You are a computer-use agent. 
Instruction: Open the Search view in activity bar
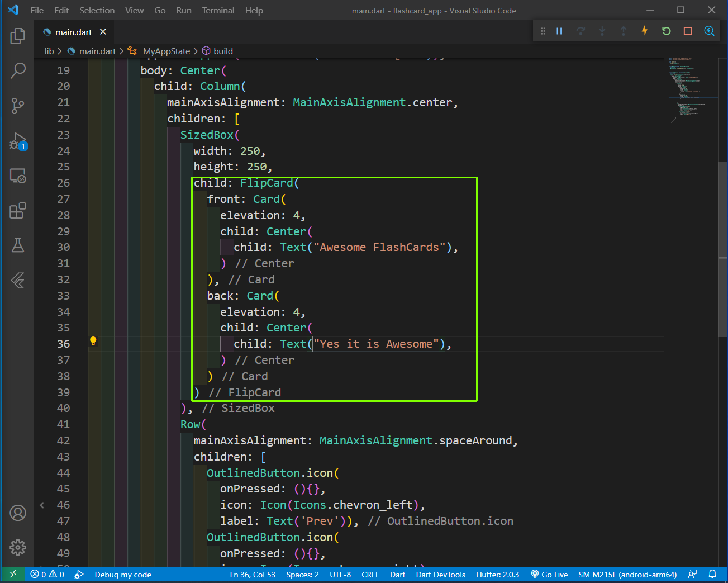click(x=18, y=70)
